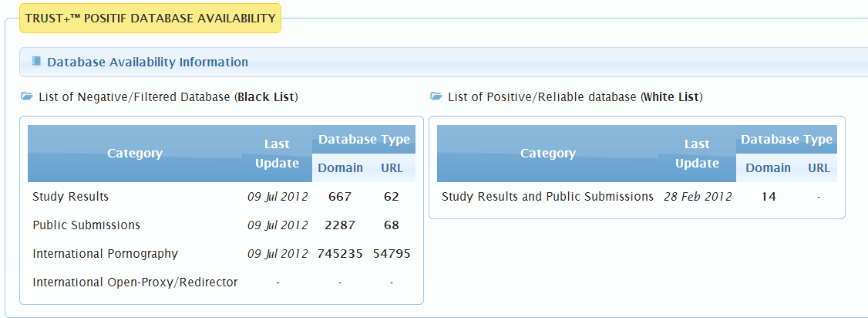Click the URL column header in White List table
868x318 pixels.
click(819, 167)
